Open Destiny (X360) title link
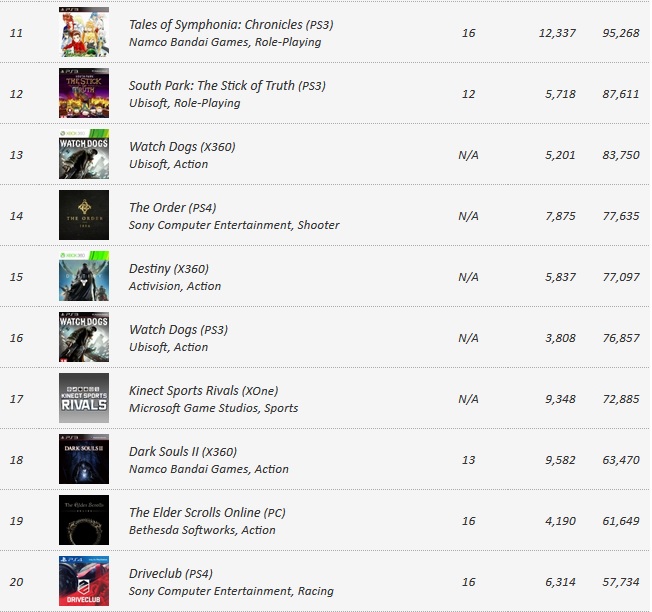Image resolution: width=652 pixels, height=612 pixels. click(169, 269)
